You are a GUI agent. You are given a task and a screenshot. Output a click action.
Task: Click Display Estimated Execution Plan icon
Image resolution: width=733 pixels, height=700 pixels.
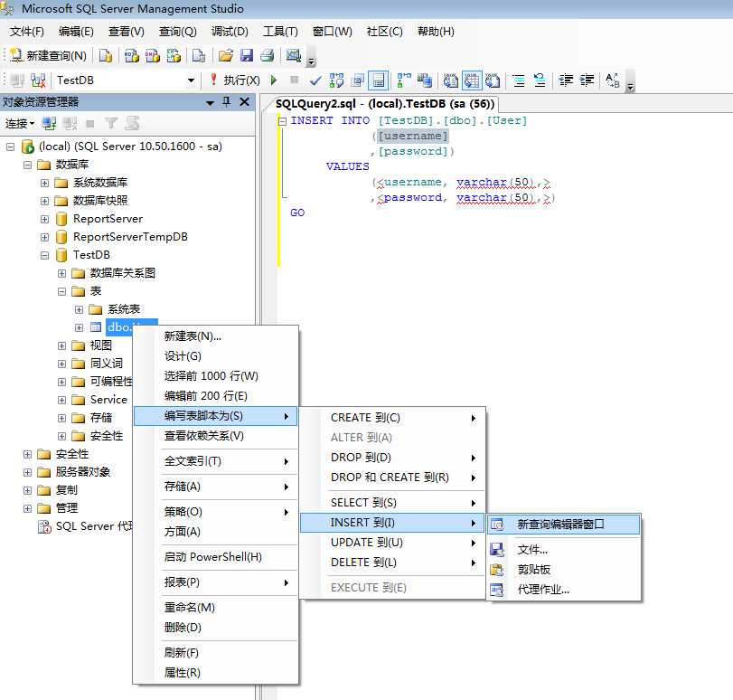click(336, 80)
